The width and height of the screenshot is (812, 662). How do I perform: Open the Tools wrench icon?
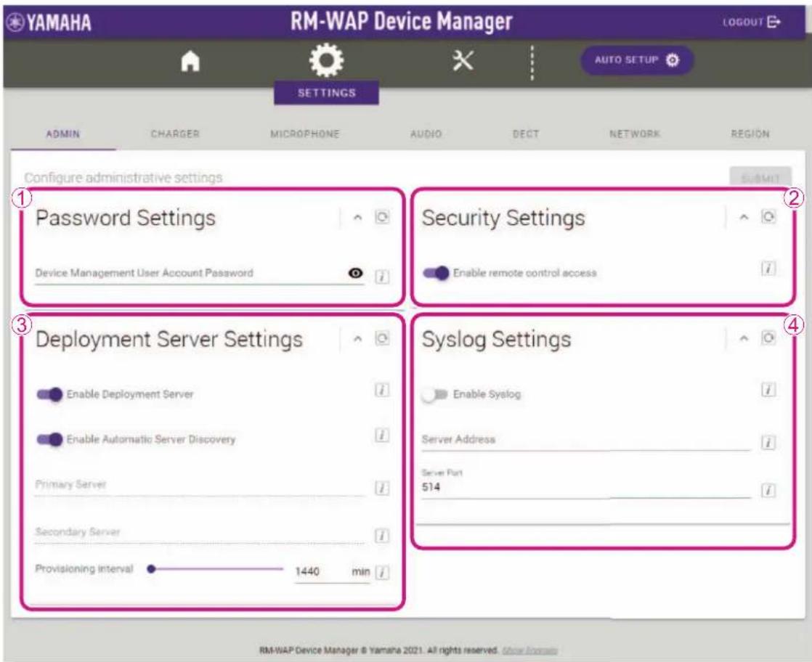[463, 60]
